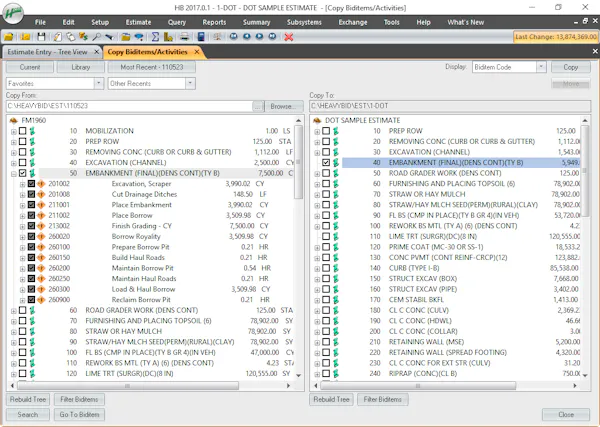Click the HCSS logo application button

pyautogui.click(x=13, y=13)
